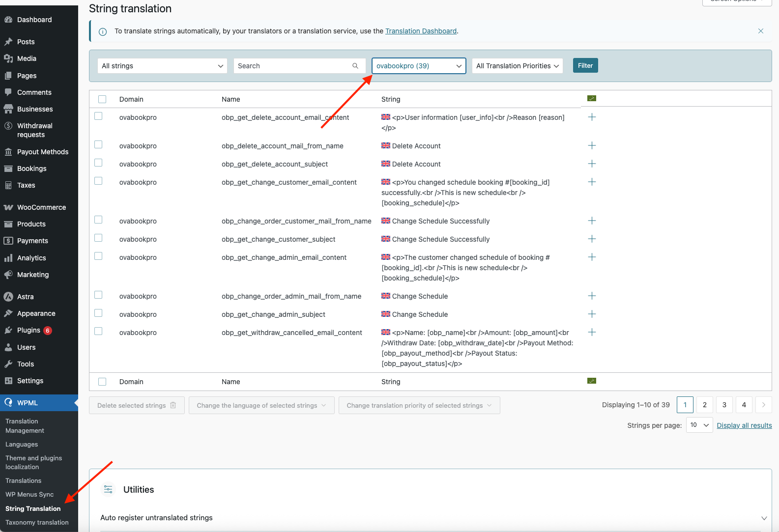Click the Media icon in the sidebar
The height and width of the screenshot is (532, 779).
pyautogui.click(x=8, y=58)
